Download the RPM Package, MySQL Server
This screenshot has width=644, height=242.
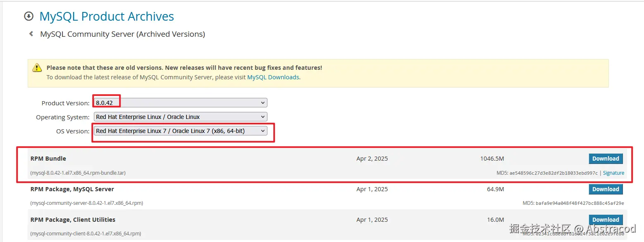coord(606,189)
